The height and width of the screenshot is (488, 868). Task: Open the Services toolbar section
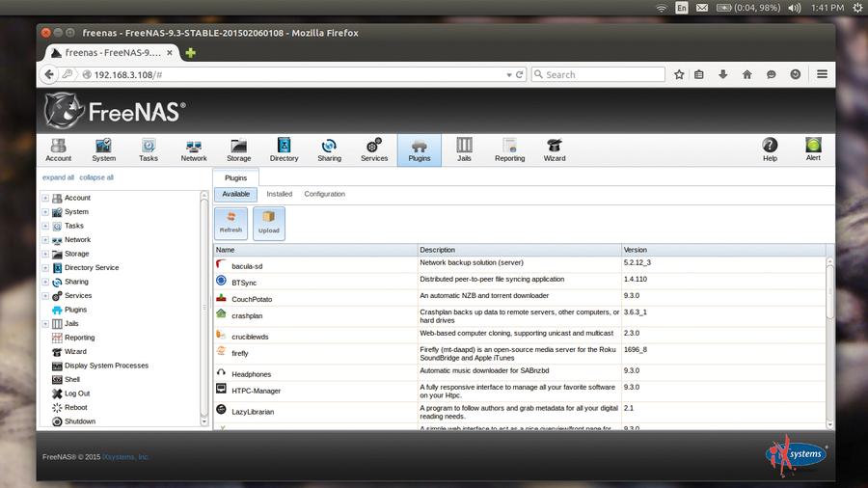pos(374,149)
